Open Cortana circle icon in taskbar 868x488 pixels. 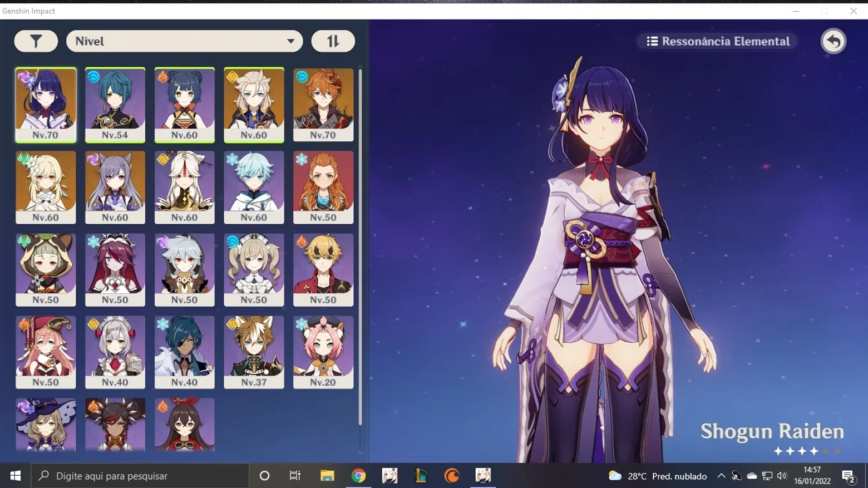pyautogui.click(x=265, y=476)
